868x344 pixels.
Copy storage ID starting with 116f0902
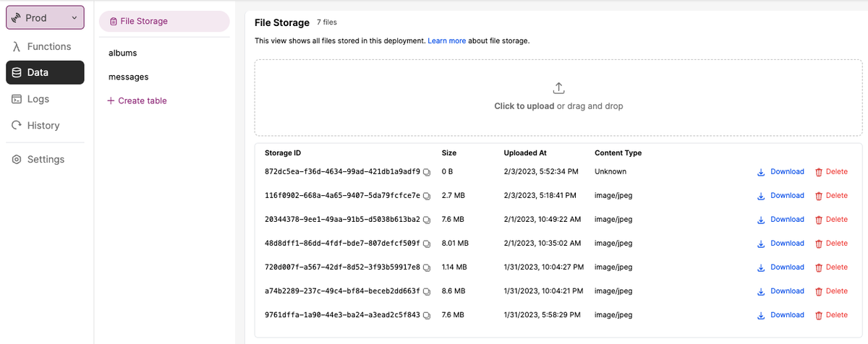tap(427, 196)
